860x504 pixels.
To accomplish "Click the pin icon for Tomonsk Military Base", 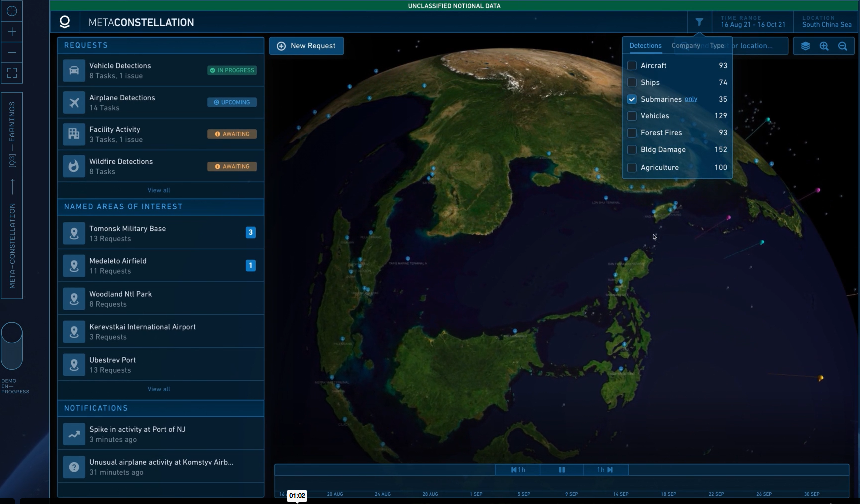I will tap(74, 233).
